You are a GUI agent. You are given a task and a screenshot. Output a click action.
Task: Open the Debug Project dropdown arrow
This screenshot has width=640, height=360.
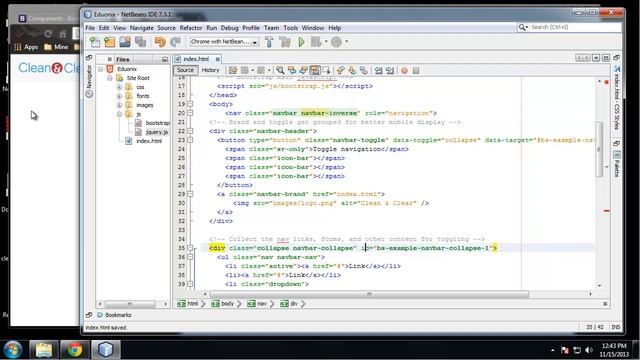point(326,42)
